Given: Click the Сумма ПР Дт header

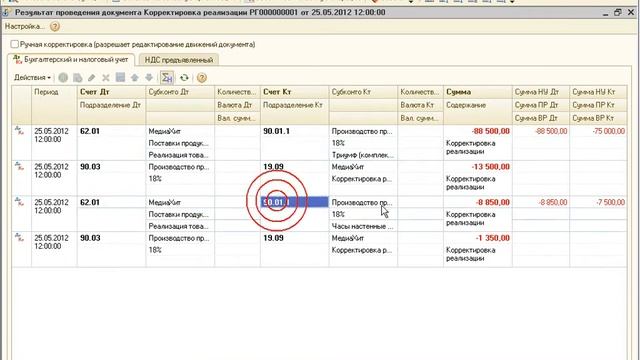Looking at the screenshot, I should coord(541,105).
